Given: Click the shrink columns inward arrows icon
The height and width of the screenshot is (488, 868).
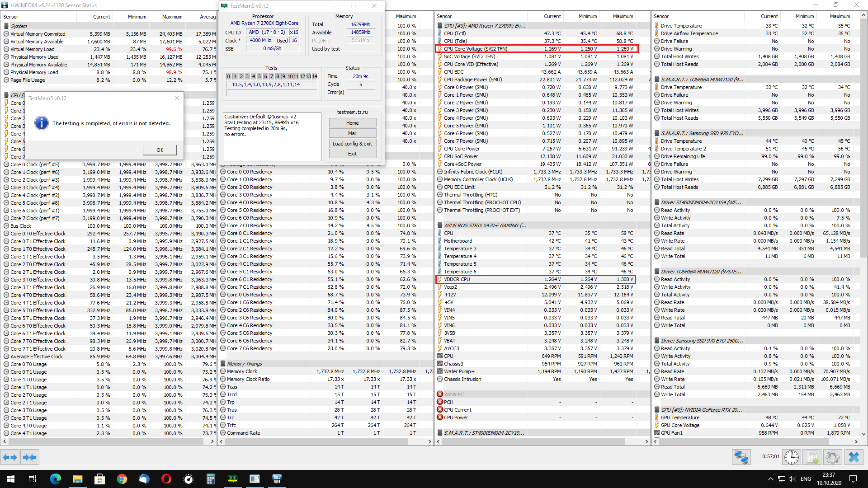Looking at the screenshot, I should pyautogui.click(x=29, y=457).
